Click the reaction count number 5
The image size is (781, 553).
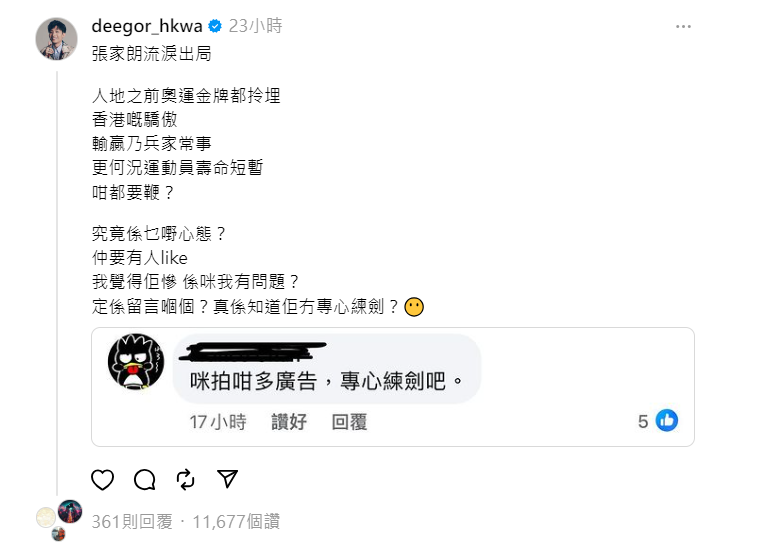pyautogui.click(x=643, y=421)
